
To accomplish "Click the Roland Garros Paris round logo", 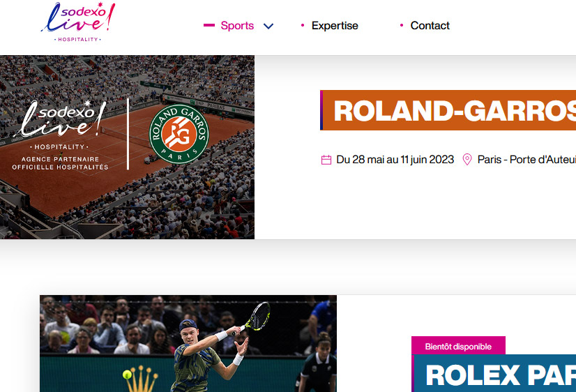I will [x=179, y=134].
